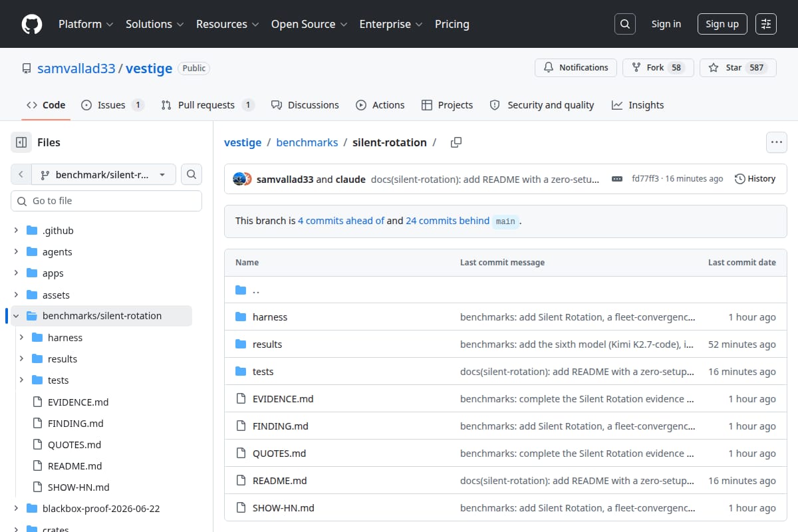
Task: Expand the assets folder in tree
Action: 16,295
